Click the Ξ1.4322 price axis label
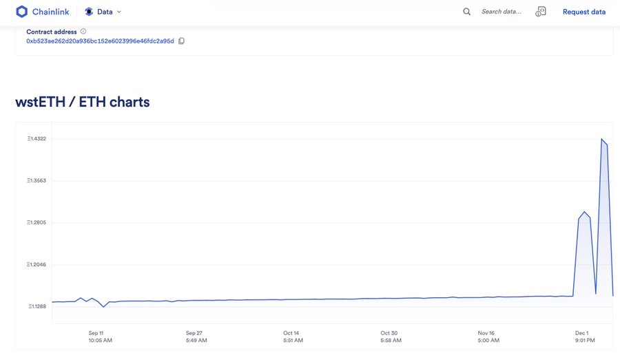620x364 pixels. [x=37, y=139]
